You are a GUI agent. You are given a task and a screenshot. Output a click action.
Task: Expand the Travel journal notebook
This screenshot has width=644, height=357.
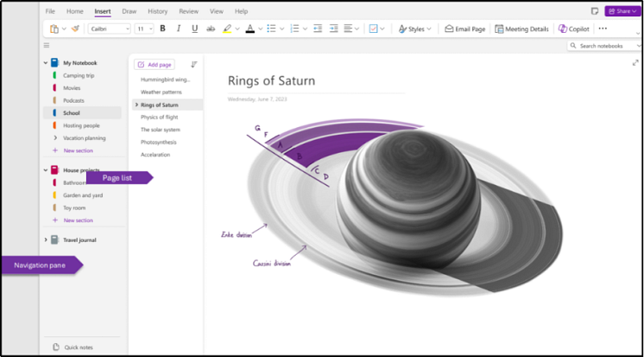click(46, 239)
